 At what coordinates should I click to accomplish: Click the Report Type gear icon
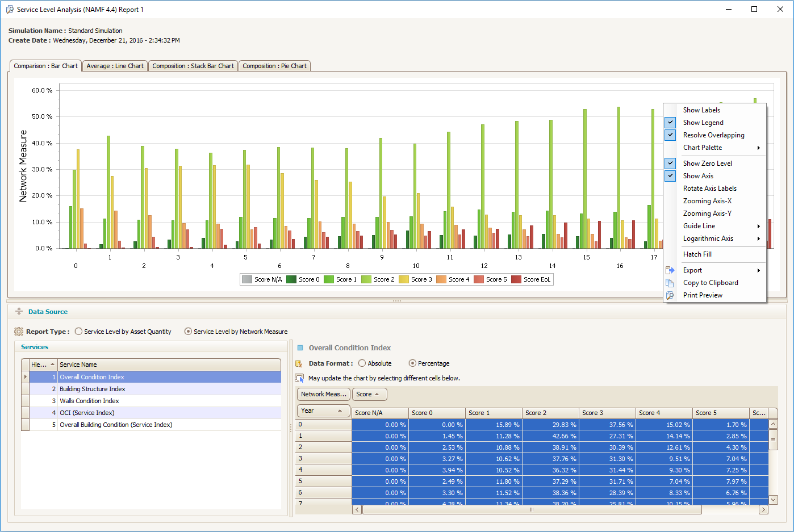(x=19, y=332)
